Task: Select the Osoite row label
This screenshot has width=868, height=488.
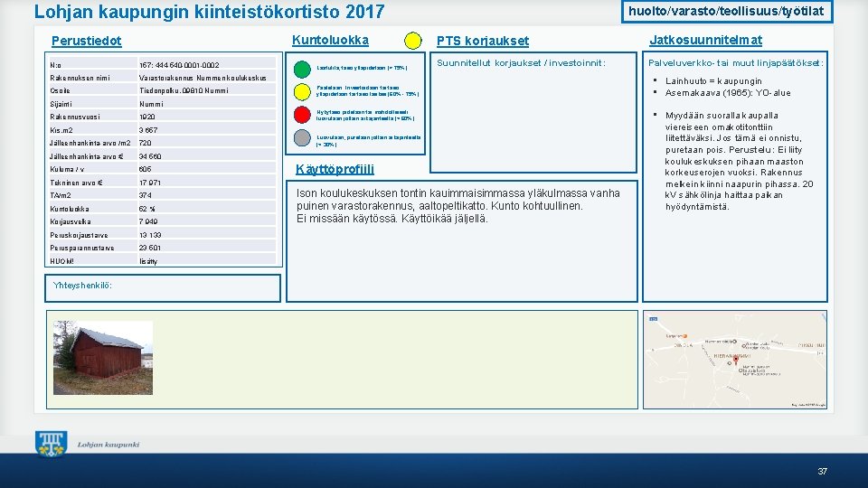Action: pyautogui.click(x=60, y=90)
